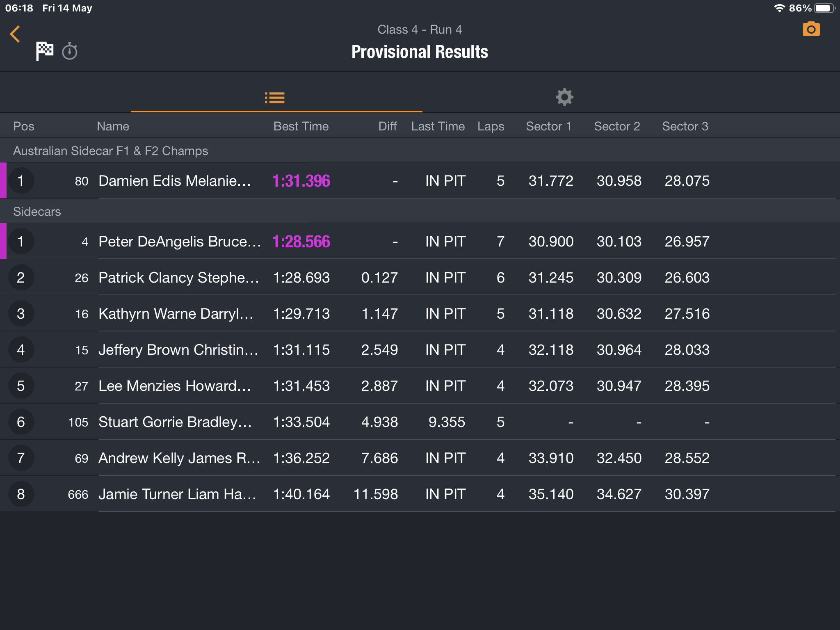Tap competitor number 666
The width and height of the screenshot is (840, 630).
pyautogui.click(x=78, y=494)
